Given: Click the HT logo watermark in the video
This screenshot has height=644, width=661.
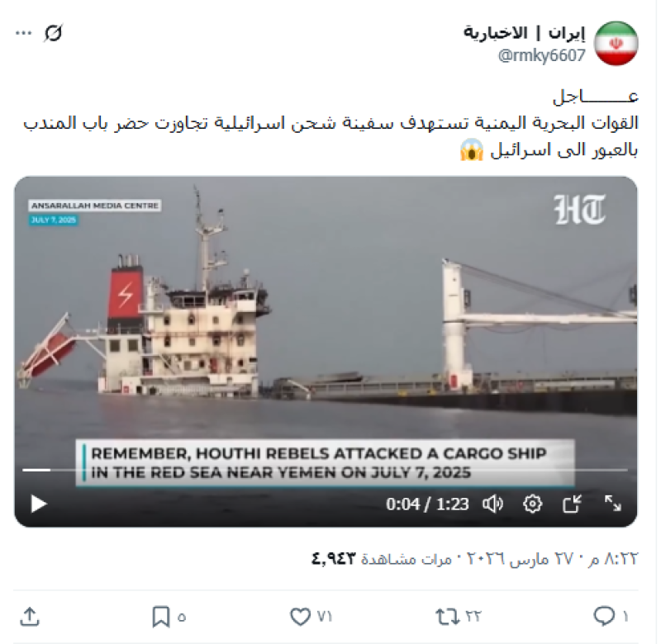Looking at the screenshot, I should pos(580,210).
